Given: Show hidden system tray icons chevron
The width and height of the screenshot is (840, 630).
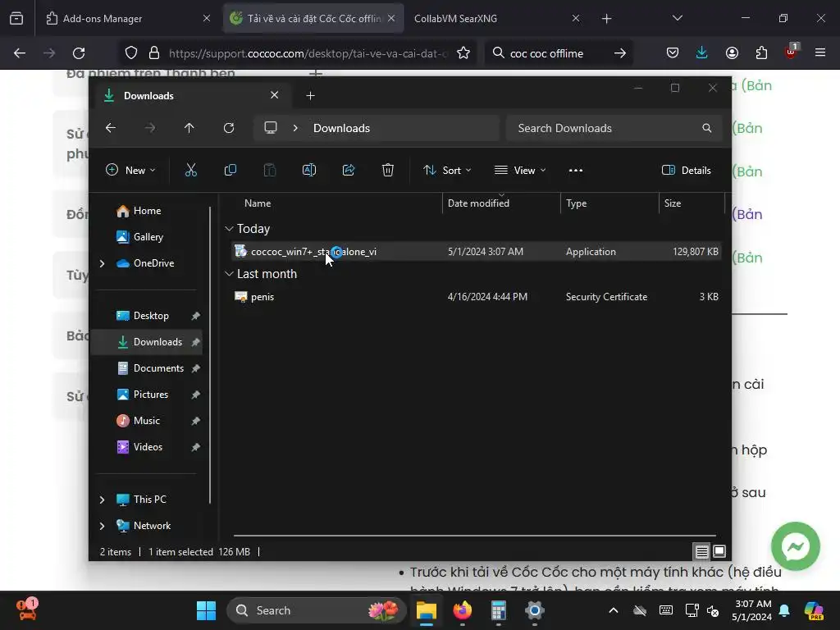Looking at the screenshot, I should [614, 610].
